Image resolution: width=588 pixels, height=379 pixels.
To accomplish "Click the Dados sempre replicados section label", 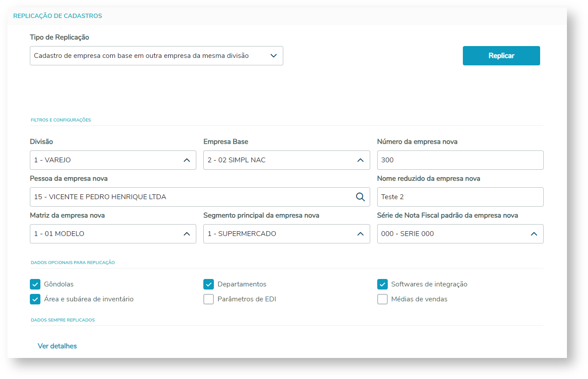I will [63, 320].
